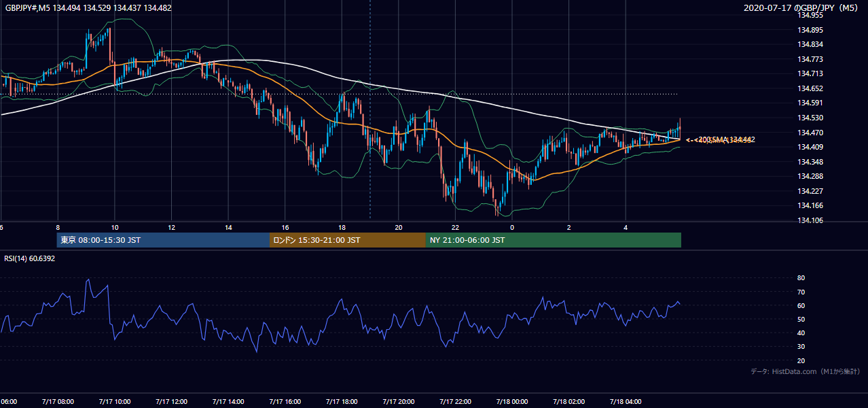The width and height of the screenshot is (868, 408).
Task: Select the NY 21:00-06:00 JST session bar
Action: (554, 240)
